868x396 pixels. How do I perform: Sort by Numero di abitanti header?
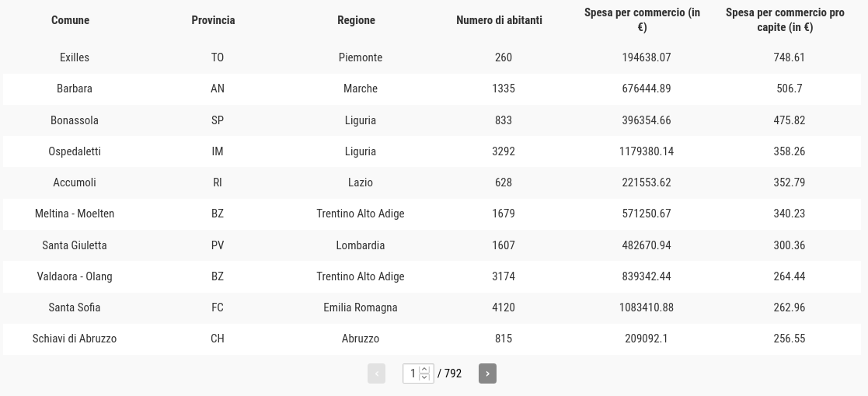[499, 20]
